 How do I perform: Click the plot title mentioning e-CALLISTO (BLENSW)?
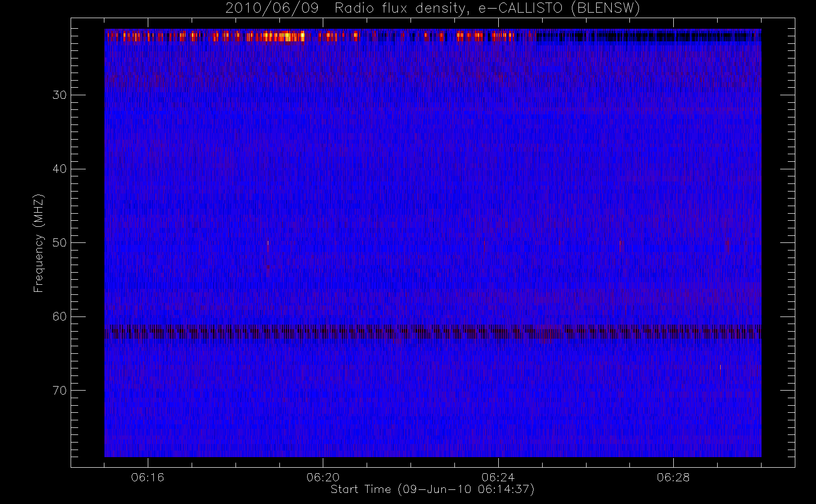pyautogui.click(x=433, y=9)
